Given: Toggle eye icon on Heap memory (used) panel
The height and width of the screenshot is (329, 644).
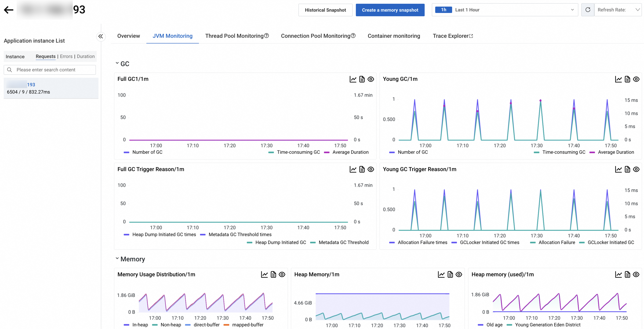Looking at the screenshot, I should 636,275.
